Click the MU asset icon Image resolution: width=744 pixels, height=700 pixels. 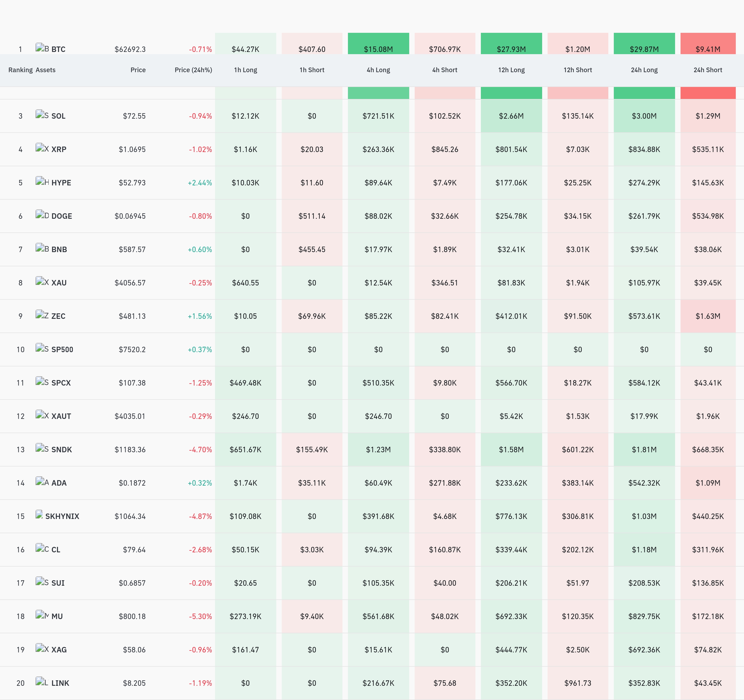42,615
